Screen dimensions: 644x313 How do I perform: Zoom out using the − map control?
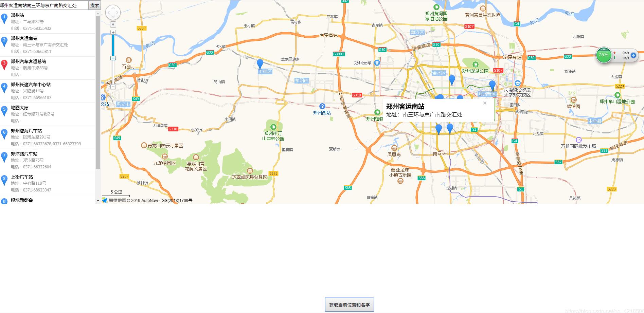click(113, 88)
